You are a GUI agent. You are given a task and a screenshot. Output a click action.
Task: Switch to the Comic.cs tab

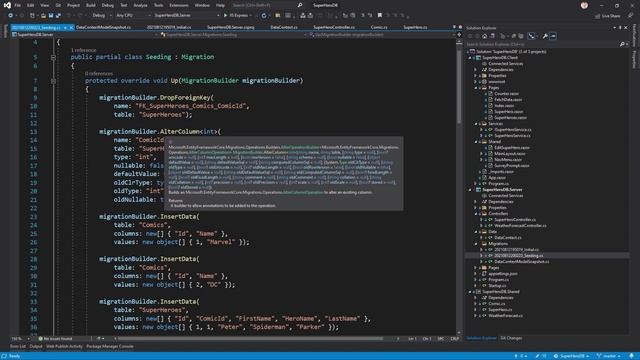pyautogui.click(x=379, y=27)
